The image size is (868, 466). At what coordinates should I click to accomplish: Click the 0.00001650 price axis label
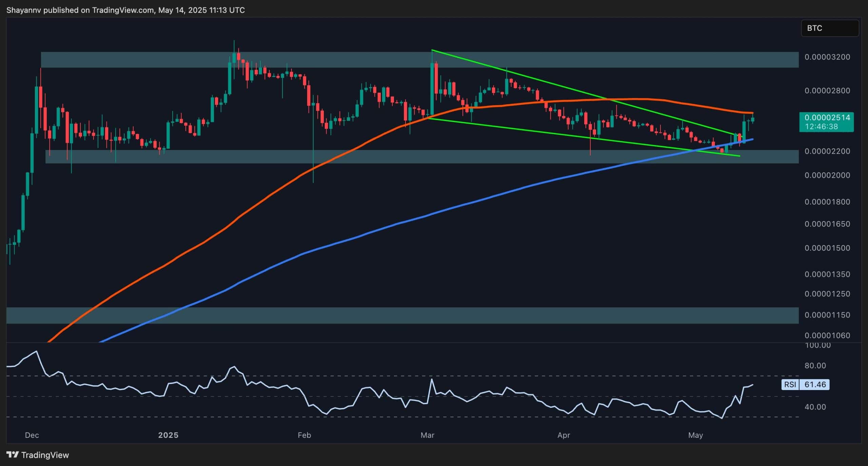point(827,224)
